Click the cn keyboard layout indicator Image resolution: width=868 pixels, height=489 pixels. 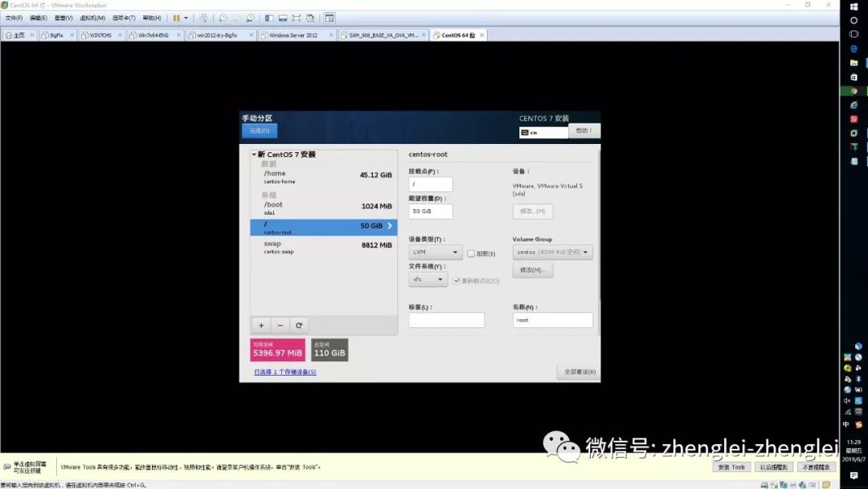(x=543, y=133)
